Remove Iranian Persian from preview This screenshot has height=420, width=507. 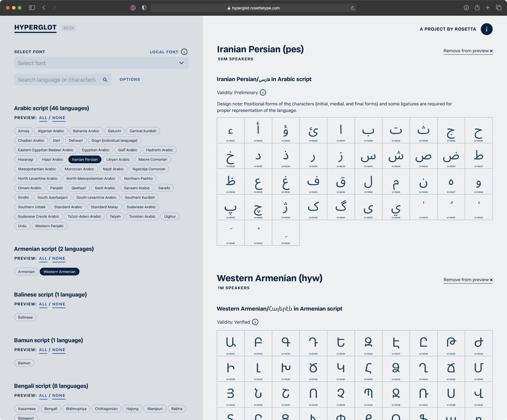coord(468,51)
